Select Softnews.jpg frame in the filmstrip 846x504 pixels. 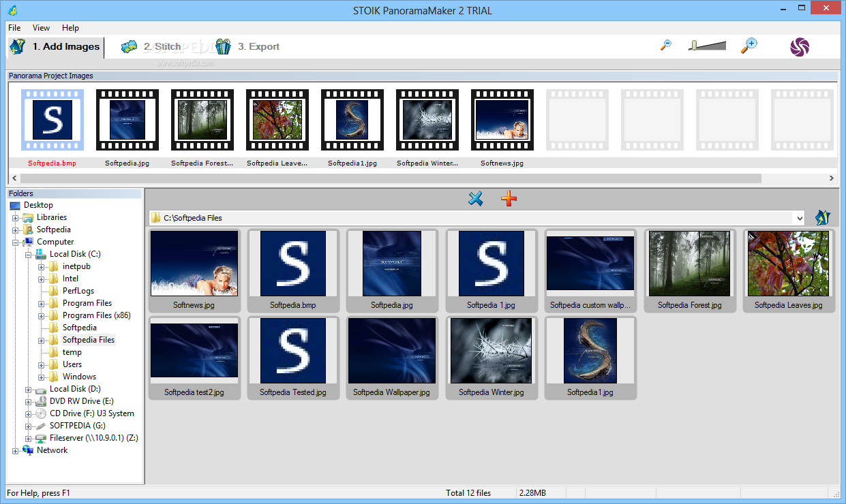502,120
